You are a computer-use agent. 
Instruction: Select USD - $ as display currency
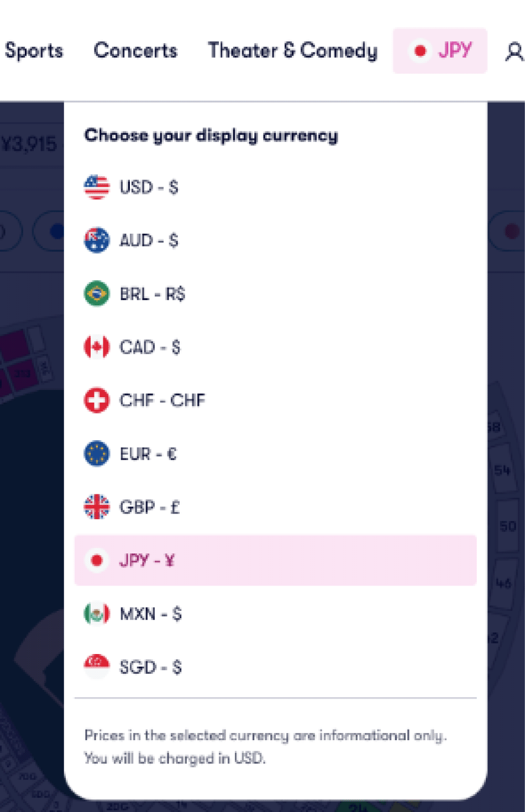[x=275, y=187]
